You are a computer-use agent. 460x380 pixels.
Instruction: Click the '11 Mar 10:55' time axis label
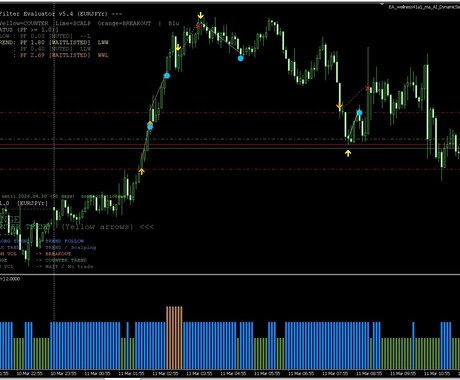pos(437,374)
